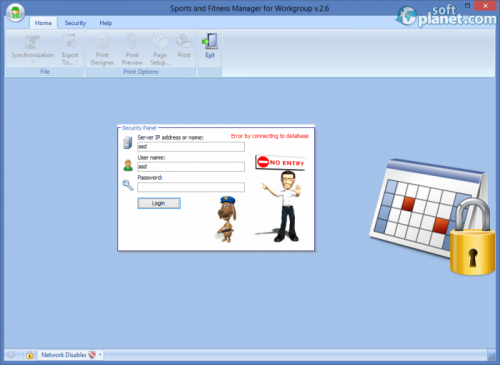The height and width of the screenshot is (365, 500).
Task: Click the user avatar icon
Action: [128, 165]
